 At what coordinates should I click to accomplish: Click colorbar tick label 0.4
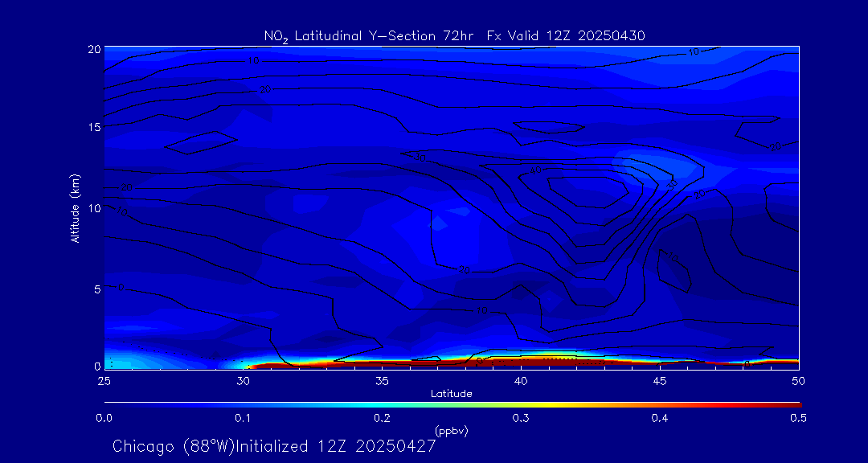(x=659, y=419)
